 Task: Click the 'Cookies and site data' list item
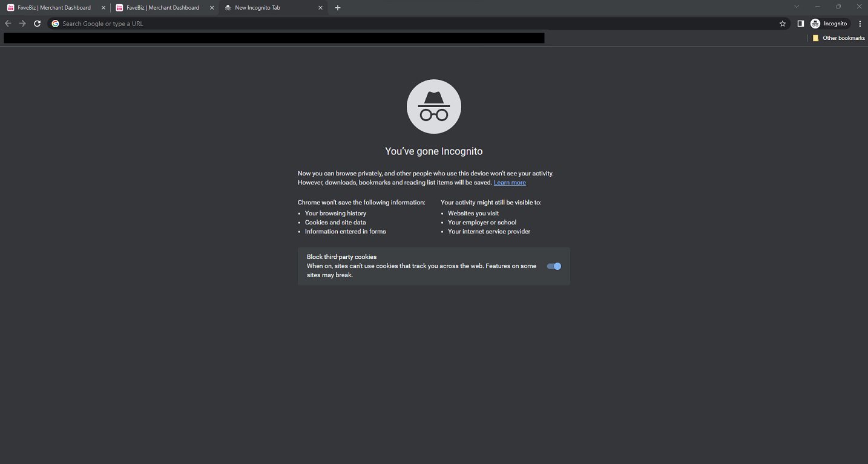point(335,223)
